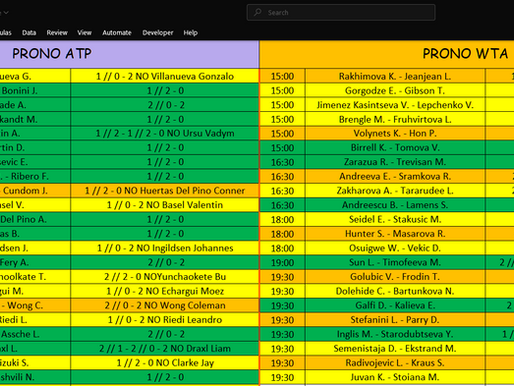
Task: Select cell '2 // 1 - 2 // 0 - 2 NO Draxl Liam'
Action: point(165,348)
